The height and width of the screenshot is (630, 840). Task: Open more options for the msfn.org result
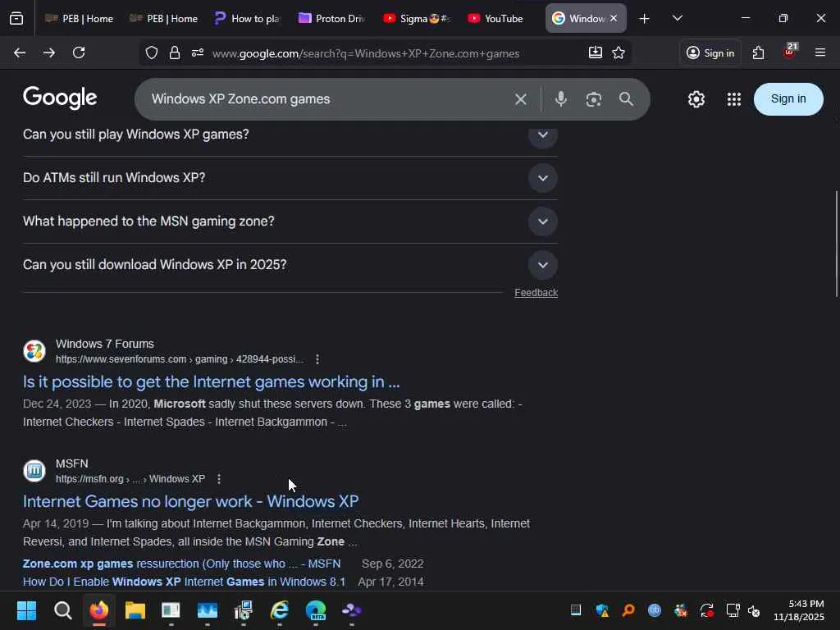click(219, 479)
